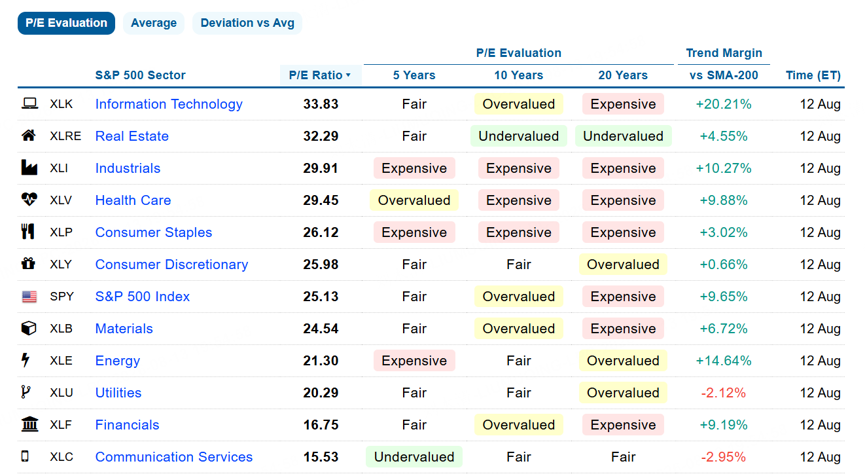Image resolution: width=865 pixels, height=474 pixels.
Task: Click the factory icon for Industrials
Action: [29, 168]
